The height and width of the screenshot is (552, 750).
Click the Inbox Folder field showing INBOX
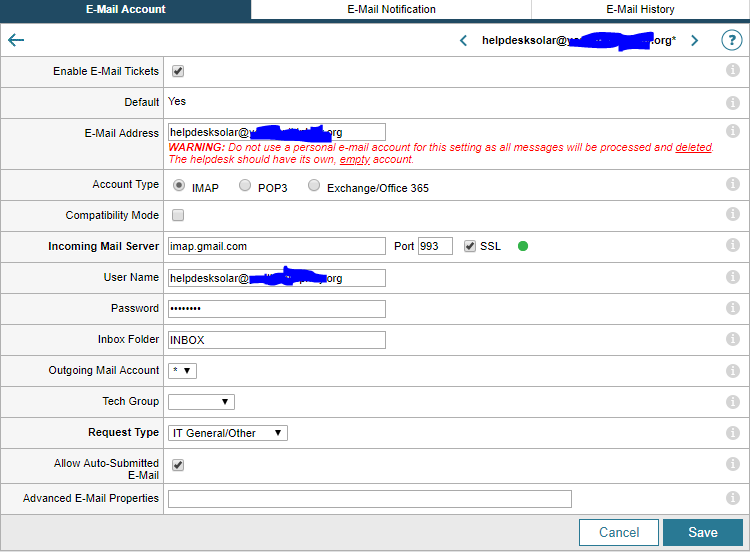click(x=276, y=340)
